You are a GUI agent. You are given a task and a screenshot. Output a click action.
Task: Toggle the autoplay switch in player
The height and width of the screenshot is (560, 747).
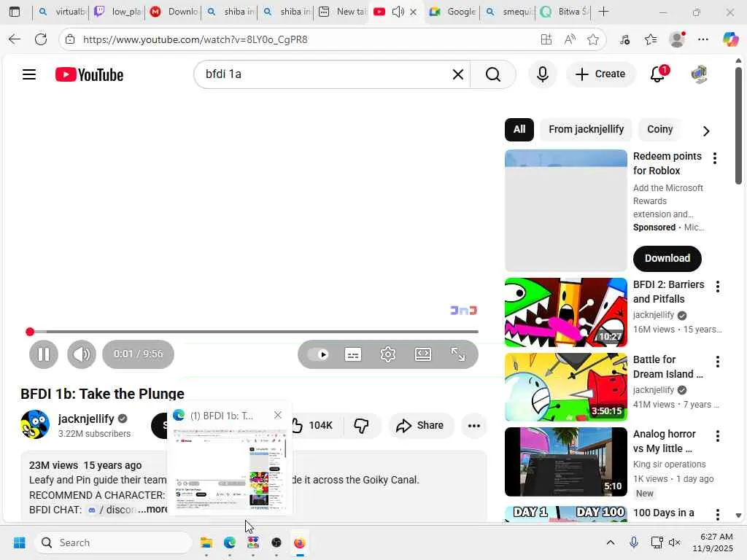318,354
